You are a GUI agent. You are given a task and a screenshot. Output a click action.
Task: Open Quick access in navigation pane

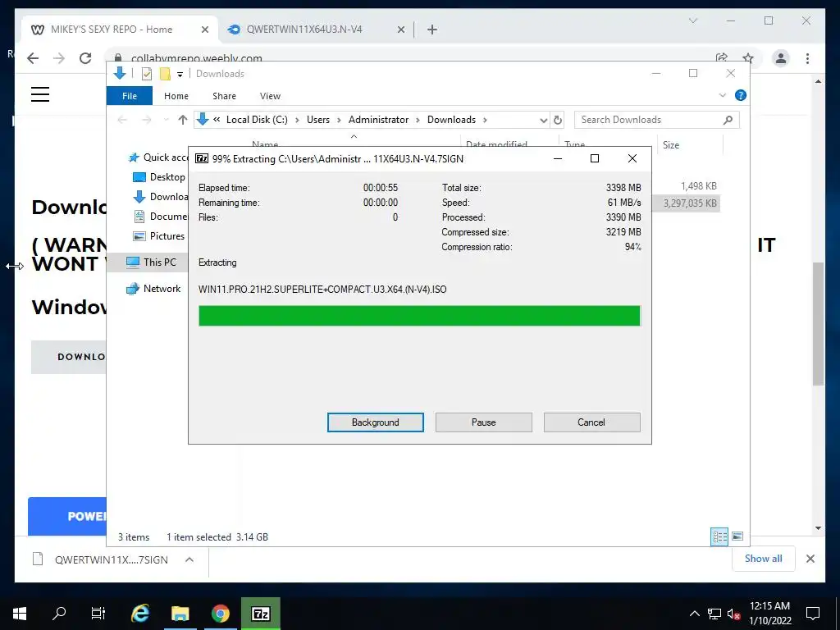click(x=158, y=157)
